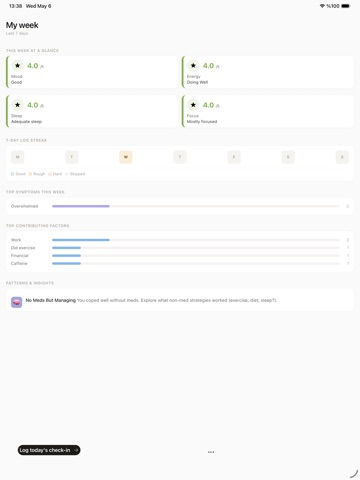
Task: Tap the star icon in the Mood card
Action: 17,66
